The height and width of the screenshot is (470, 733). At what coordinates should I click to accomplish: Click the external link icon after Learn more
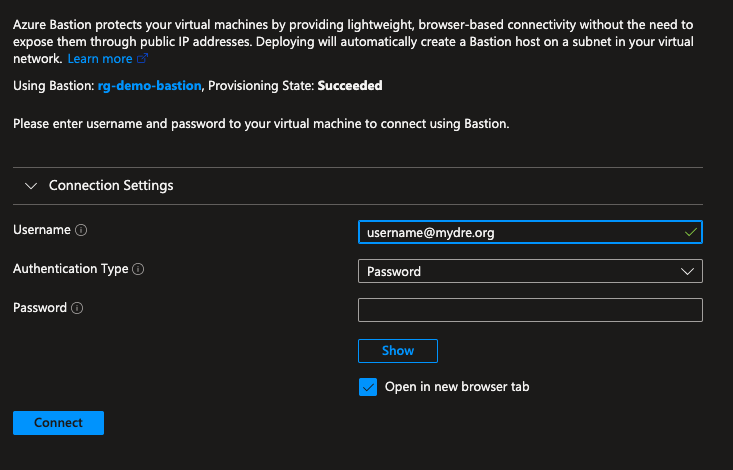(x=143, y=58)
